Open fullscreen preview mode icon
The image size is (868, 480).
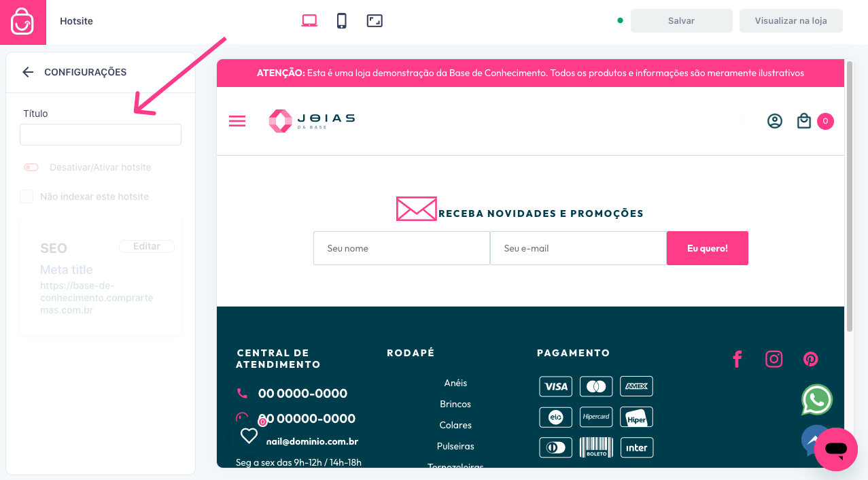(x=375, y=20)
